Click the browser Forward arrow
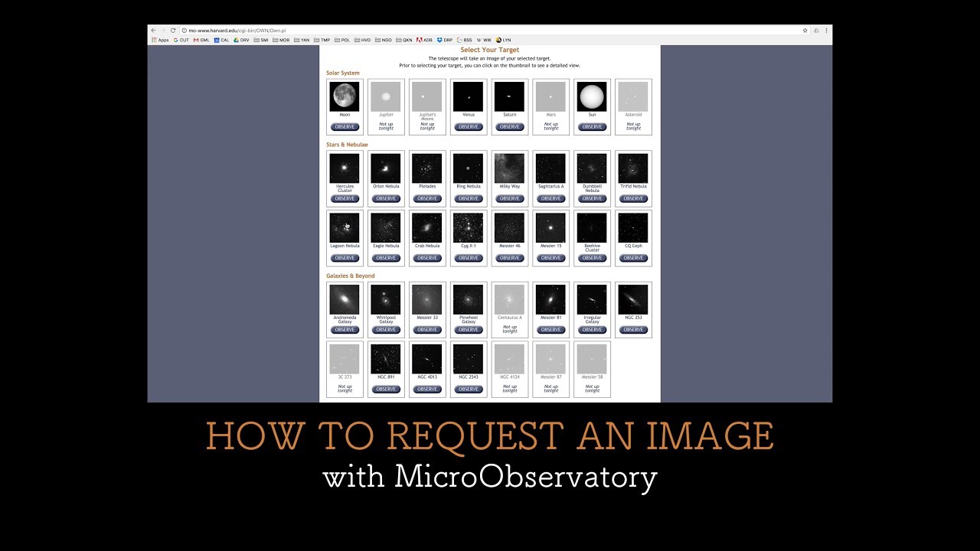The height and width of the screenshot is (551, 980). coord(162,31)
